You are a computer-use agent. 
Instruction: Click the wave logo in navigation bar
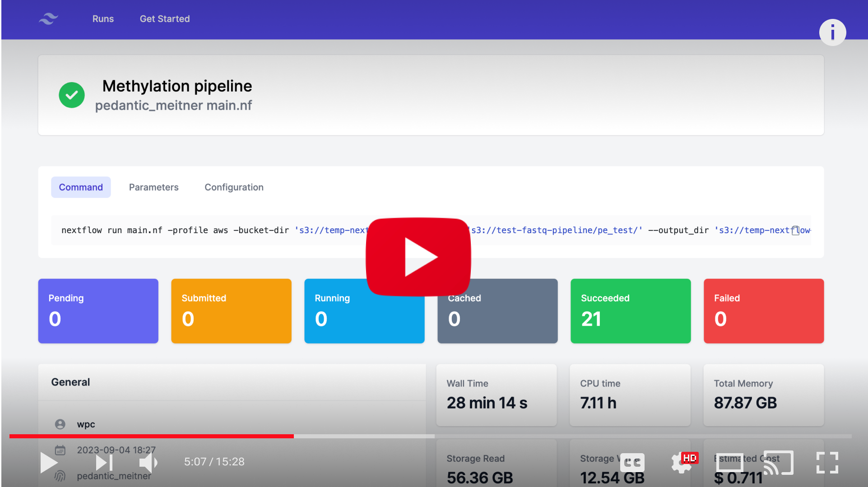48,19
